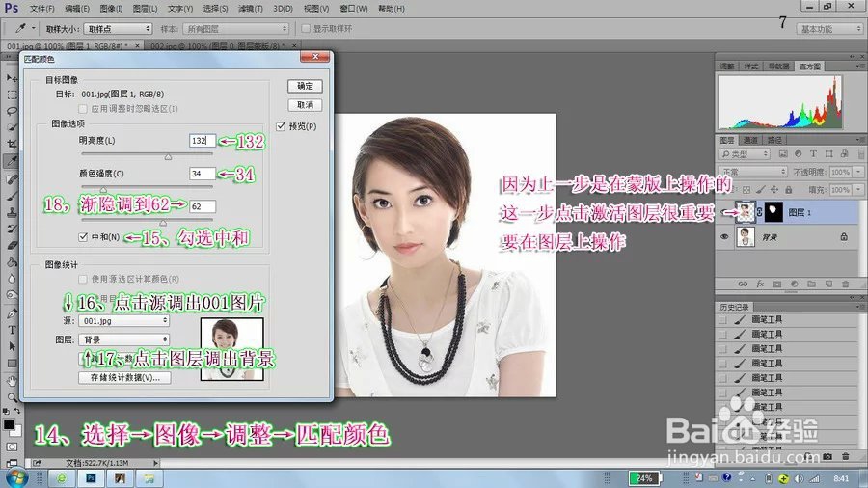Create new adjustment layer icon
Viewport: 868px width, 488px height.
(795, 284)
